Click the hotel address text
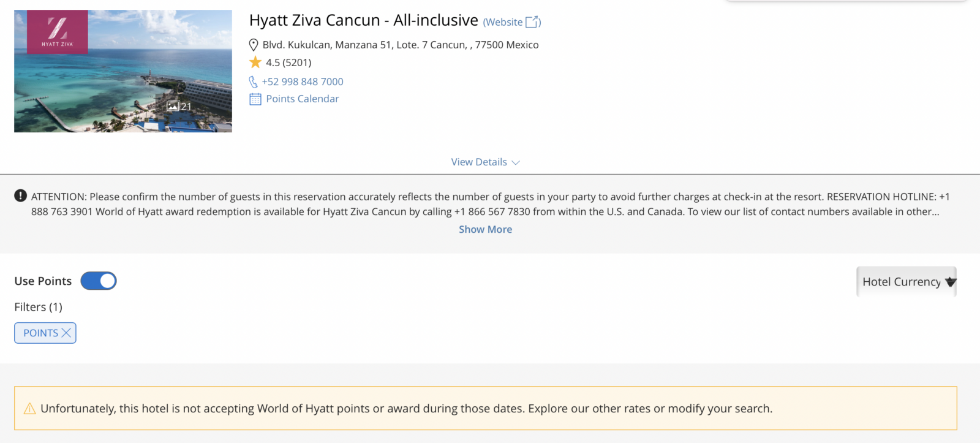The height and width of the screenshot is (443, 980). 401,45
